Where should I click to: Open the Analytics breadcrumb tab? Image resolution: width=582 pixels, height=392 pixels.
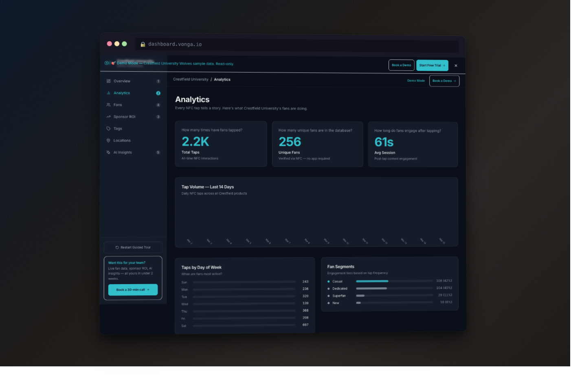pyautogui.click(x=222, y=79)
